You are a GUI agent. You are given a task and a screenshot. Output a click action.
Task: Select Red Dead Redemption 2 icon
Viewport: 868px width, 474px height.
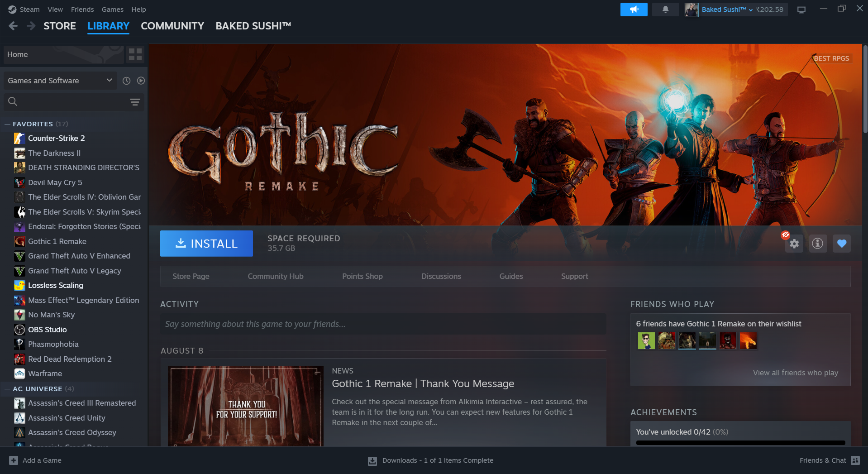[19, 359]
